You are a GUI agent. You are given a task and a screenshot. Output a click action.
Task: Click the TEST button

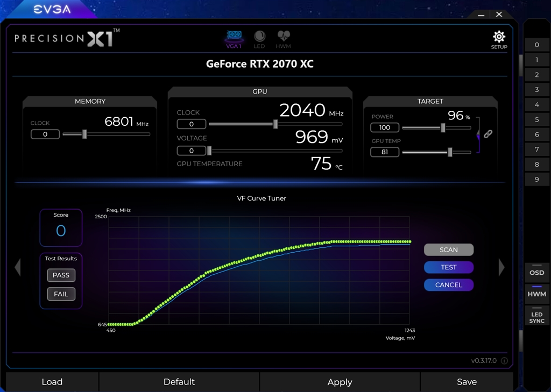coord(449,267)
